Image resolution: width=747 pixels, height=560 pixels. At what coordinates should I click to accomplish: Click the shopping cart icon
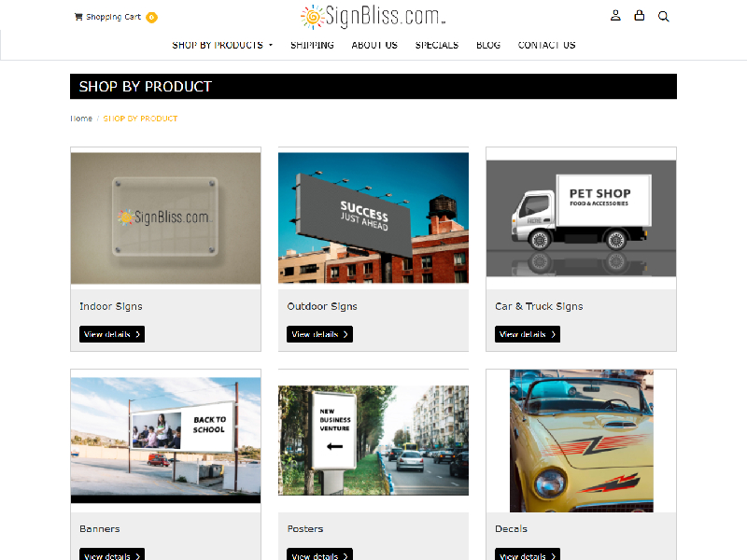coord(78,17)
